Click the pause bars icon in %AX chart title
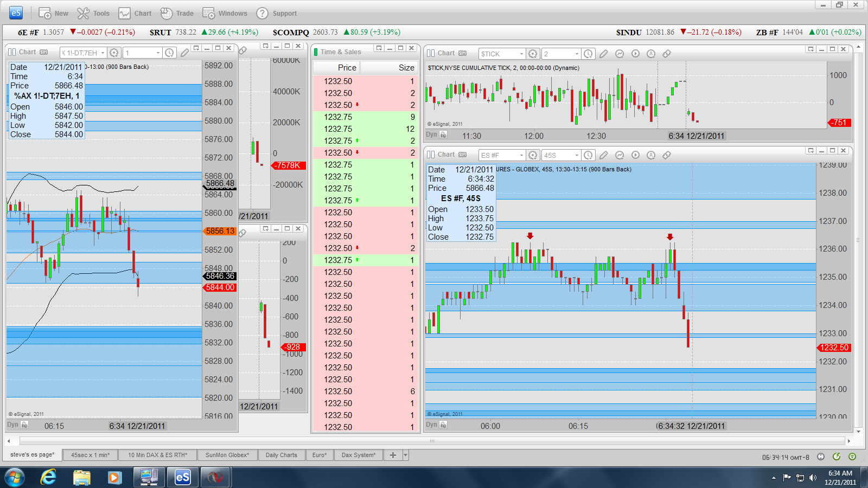The height and width of the screenshot is (488, 868). (12, 53)
